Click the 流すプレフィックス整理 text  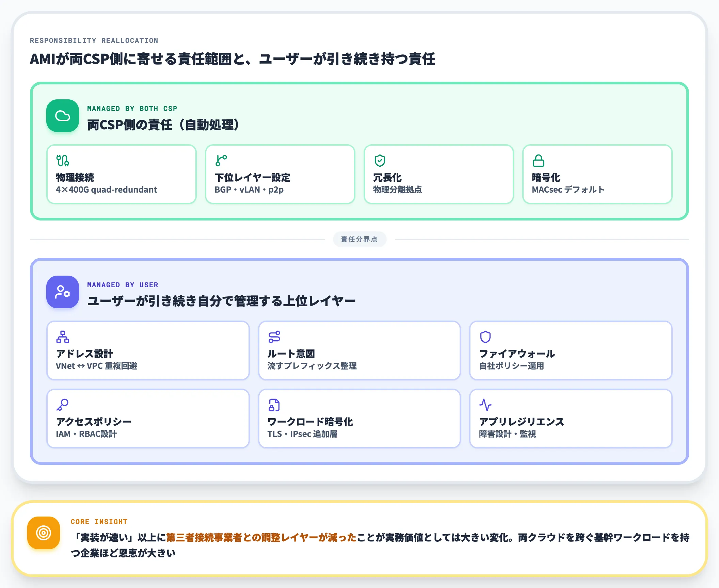[312, 366]
